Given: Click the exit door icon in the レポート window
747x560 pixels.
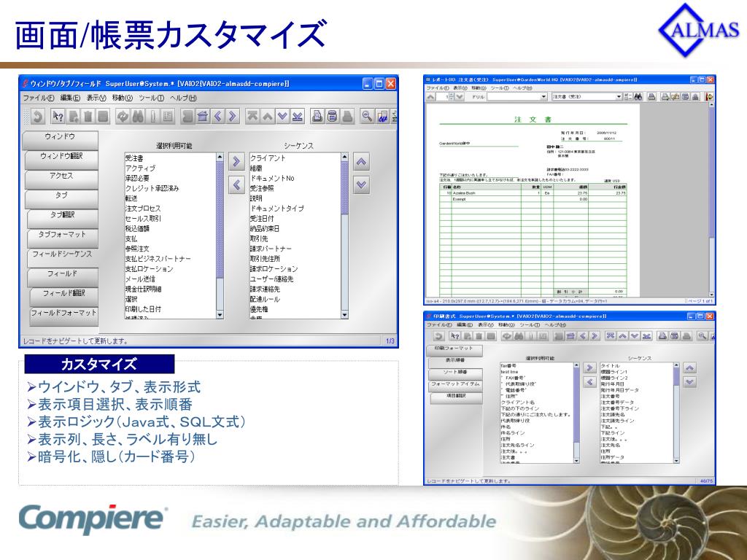Looking at the screenshot, I should point(709,97).
